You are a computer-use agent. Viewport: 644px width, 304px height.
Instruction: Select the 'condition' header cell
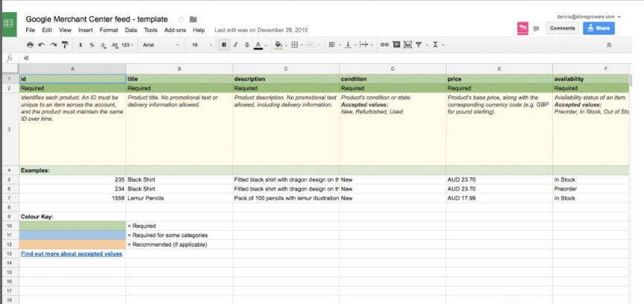[392, 79]
